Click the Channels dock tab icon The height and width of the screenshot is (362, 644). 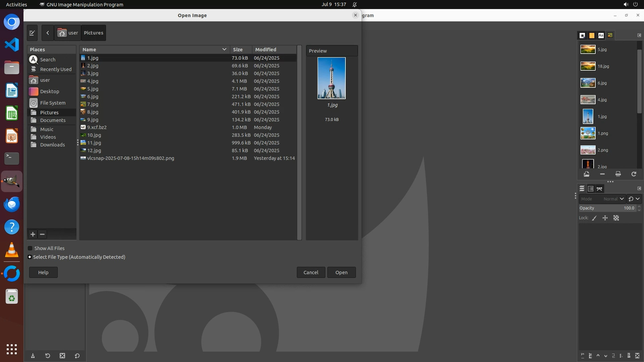(591, 189)
